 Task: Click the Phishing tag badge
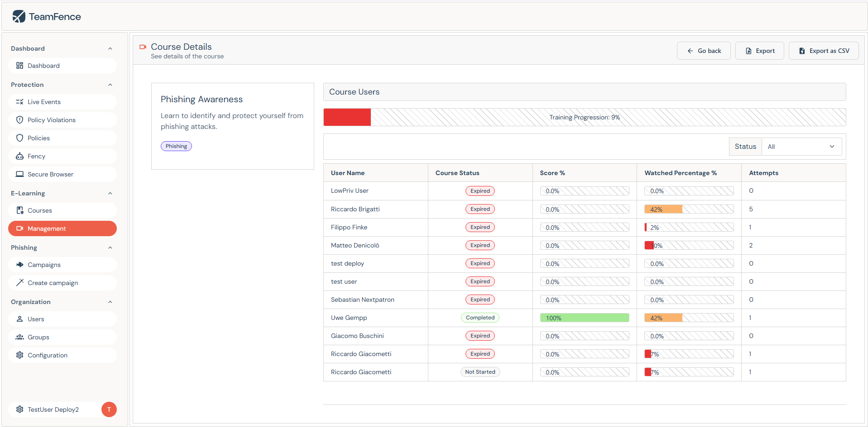coord(176,146)
